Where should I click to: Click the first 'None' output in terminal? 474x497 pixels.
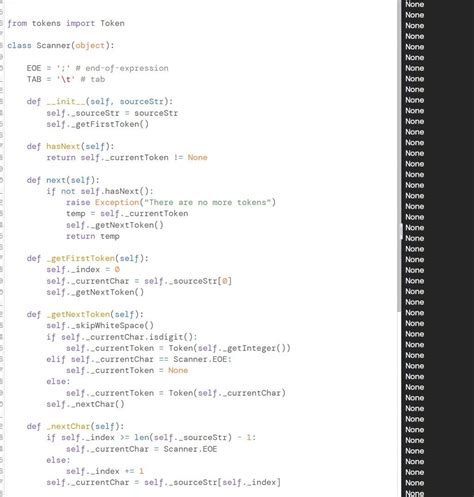click(x=415, y=4)
